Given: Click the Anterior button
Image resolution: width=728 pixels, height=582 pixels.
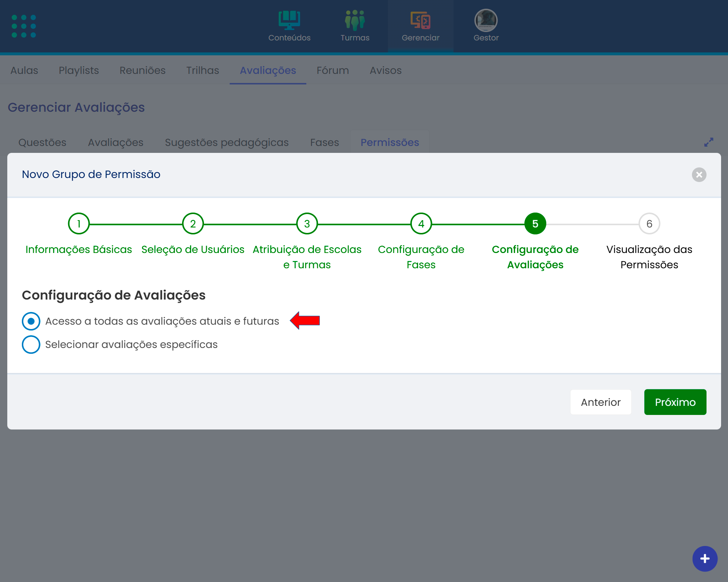Looking at the screenshot, I should pyautogui.click(x=601, y=402).
